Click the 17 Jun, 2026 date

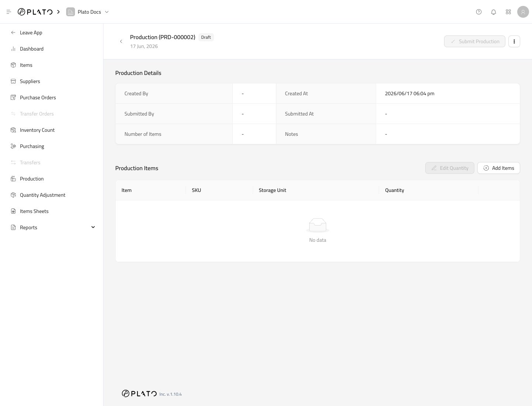tap(144, 46)
